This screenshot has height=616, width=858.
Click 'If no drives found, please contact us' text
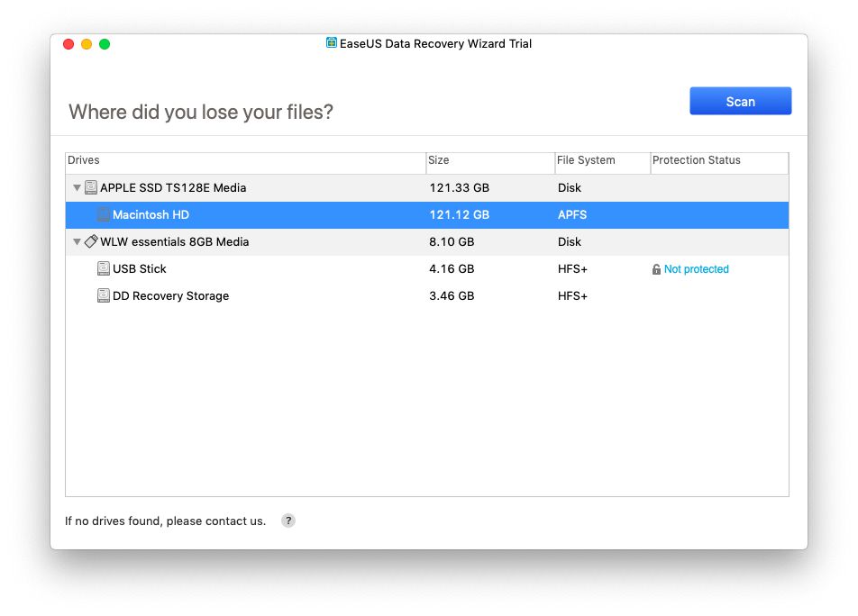(165, 521)
